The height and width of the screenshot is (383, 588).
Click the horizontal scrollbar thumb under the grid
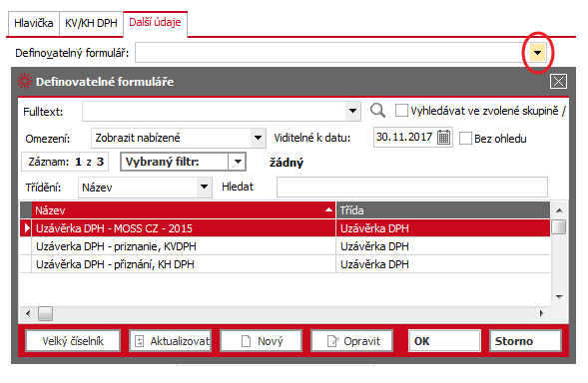[x=45, y=313]
